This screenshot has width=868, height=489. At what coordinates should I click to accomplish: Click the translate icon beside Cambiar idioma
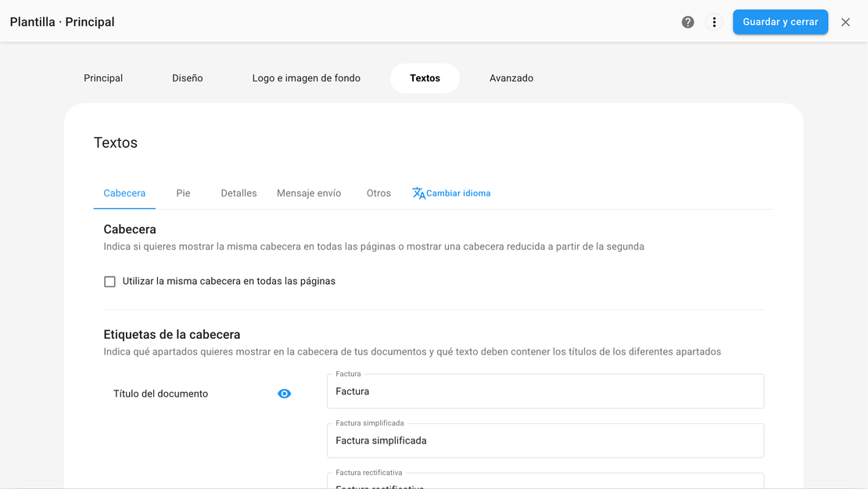(418, 193)
